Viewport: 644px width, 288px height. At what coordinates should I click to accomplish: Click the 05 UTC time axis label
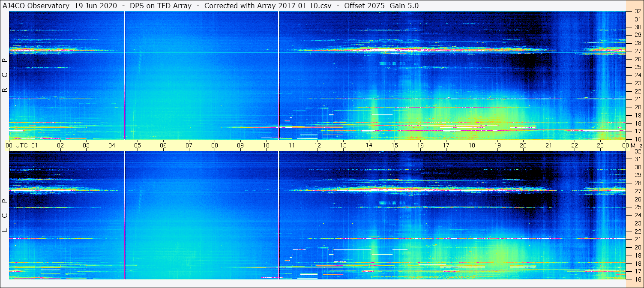138,145
